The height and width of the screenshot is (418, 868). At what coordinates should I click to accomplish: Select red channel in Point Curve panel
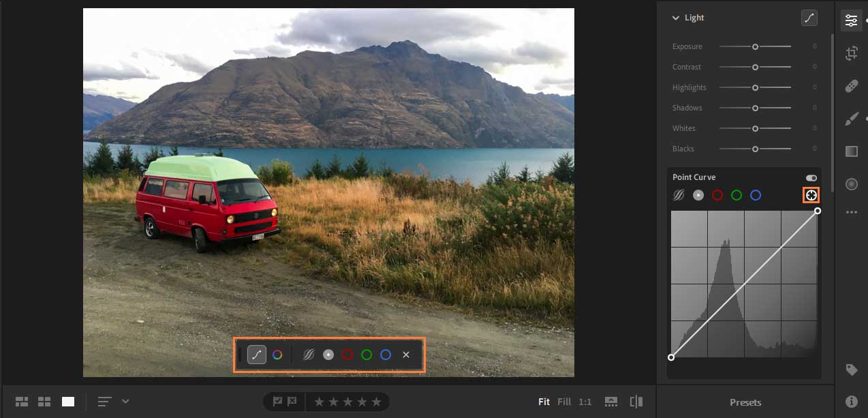click(717, 196)
